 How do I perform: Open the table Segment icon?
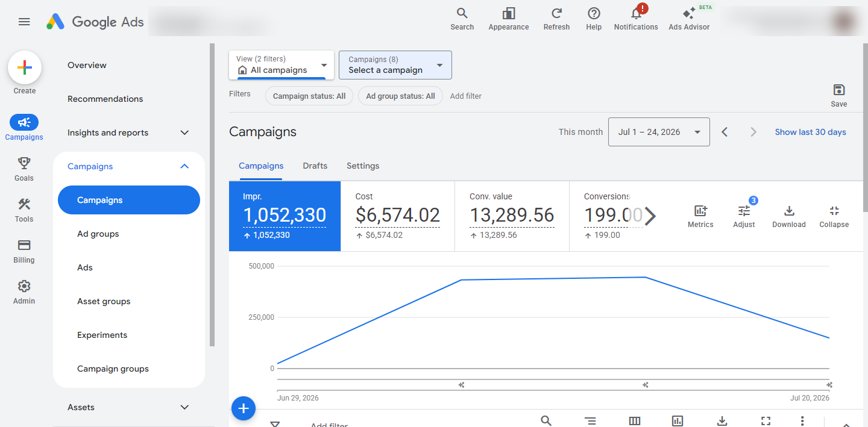(x=590, y=421)
